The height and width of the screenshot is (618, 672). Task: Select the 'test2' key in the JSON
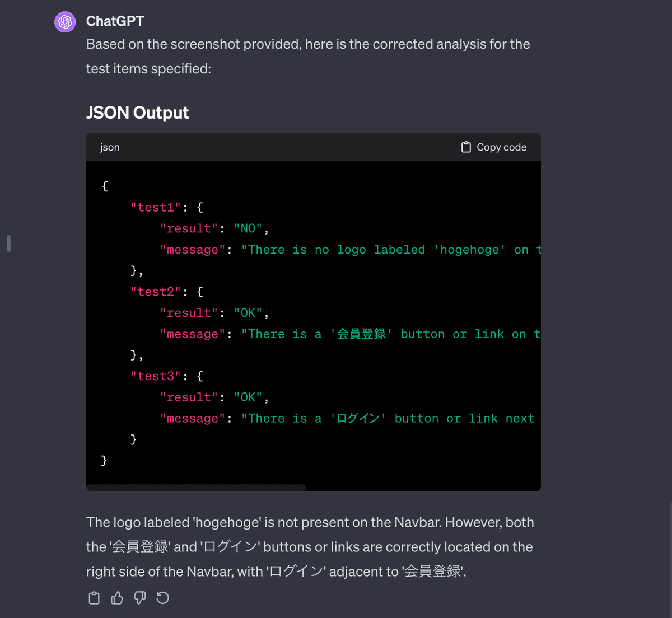[x=155, y=291]
